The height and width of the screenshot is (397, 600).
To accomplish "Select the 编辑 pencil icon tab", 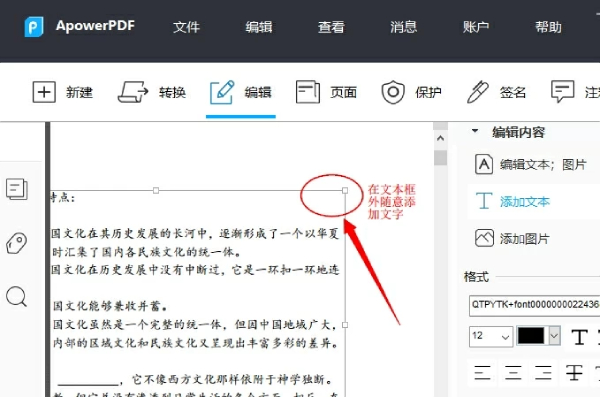I will pyautogui.click(x=222, y=92).
